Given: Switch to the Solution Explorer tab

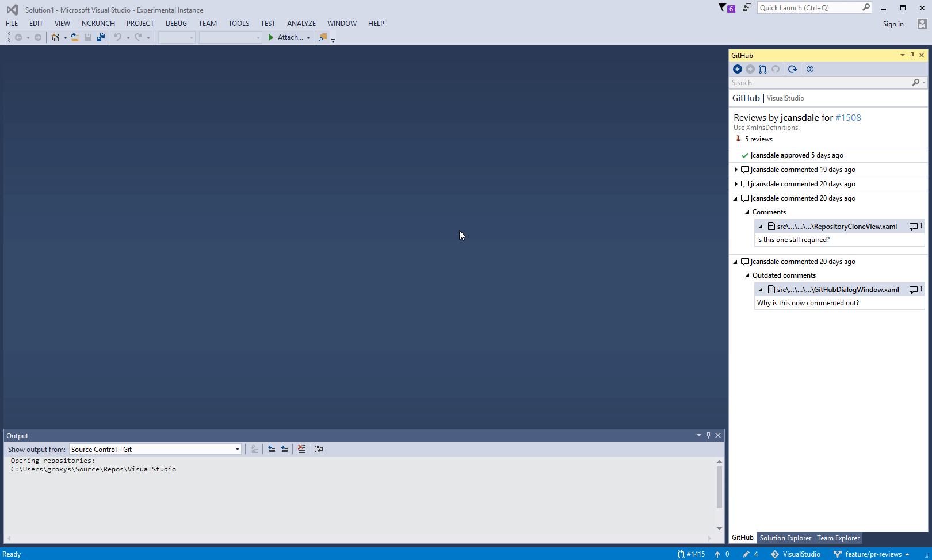Looking at the screenshot, I should click(x=785, y=538).
